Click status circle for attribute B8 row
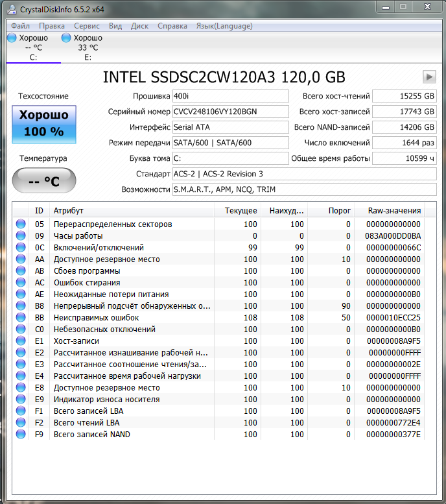Viewport: 446px width, 504px height. pos(21,306)
